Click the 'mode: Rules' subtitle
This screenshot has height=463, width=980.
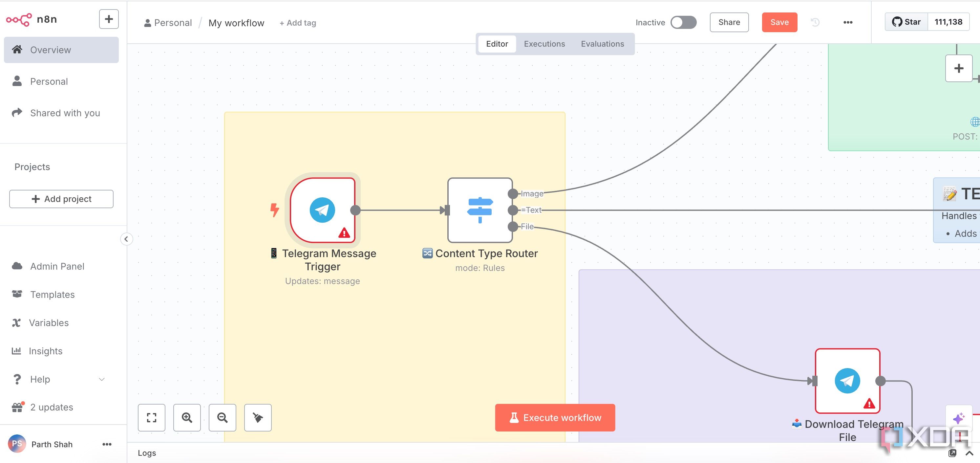pos(480,268)
